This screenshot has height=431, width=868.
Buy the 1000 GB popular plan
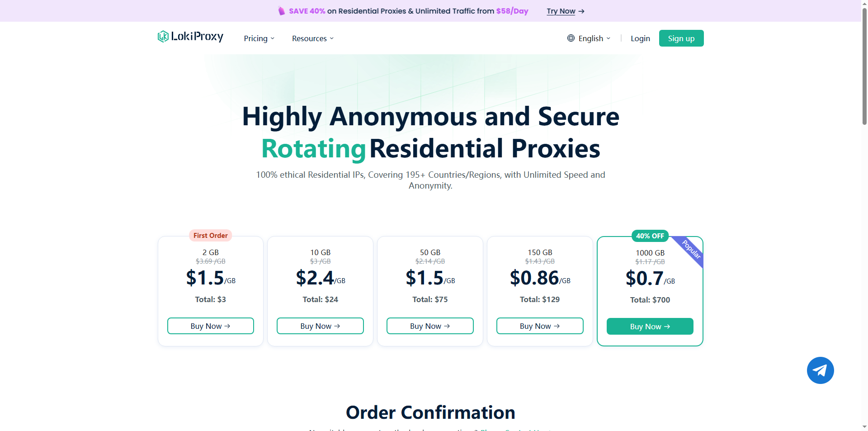pos(650,327)
